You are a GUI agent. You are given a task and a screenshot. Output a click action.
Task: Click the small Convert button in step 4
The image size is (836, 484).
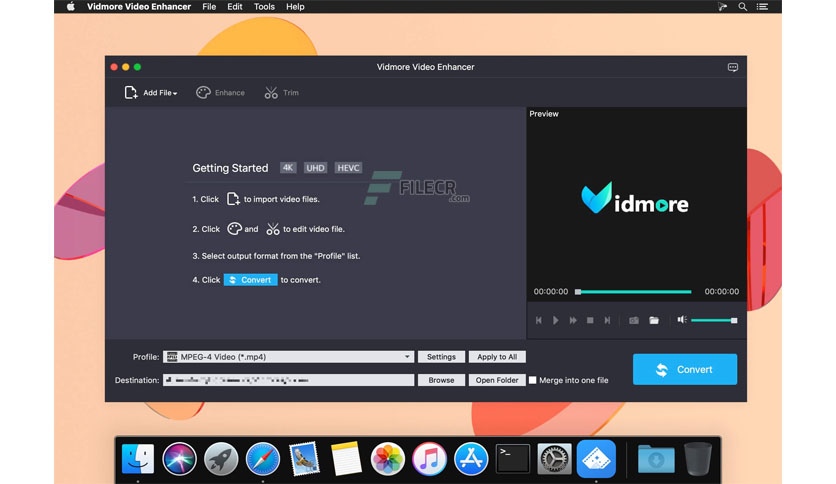pyautogui.click(x=251, y=280)
